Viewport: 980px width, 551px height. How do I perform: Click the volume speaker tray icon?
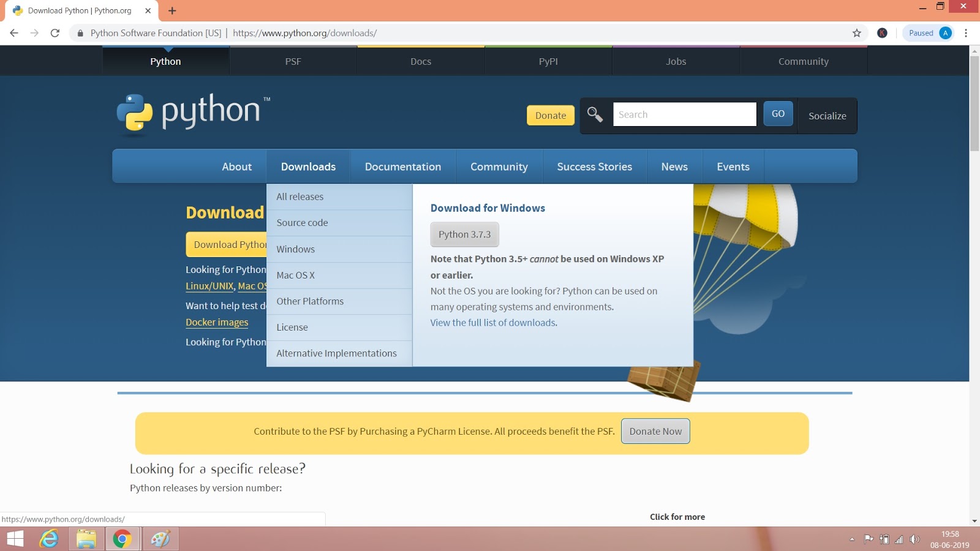(x=914, y=539)
